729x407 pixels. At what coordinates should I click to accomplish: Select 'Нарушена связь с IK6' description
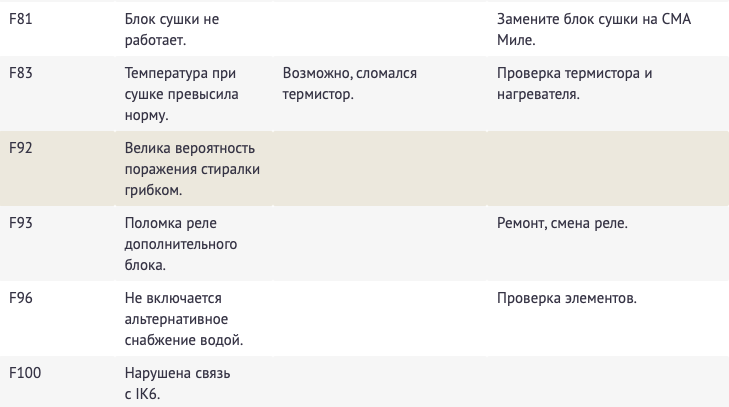pyautogui.click(x=177, y=383)
